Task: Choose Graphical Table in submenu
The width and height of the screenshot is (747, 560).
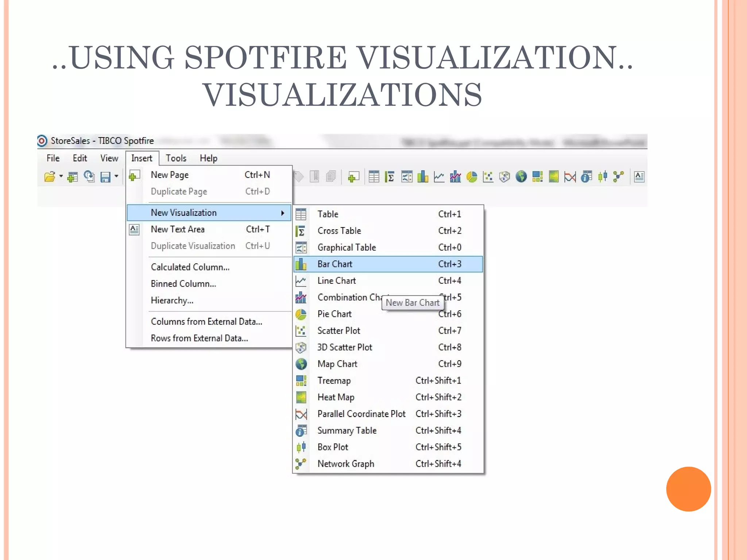Action: 388,248
